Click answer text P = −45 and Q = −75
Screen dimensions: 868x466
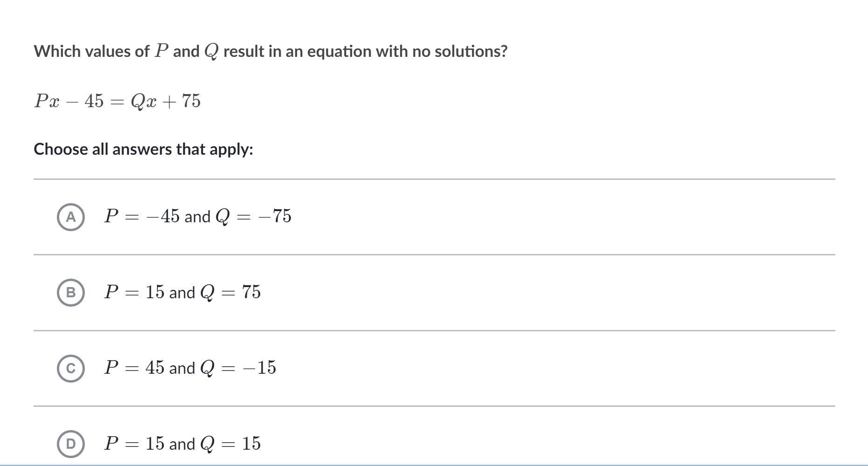tap(198, 216)
